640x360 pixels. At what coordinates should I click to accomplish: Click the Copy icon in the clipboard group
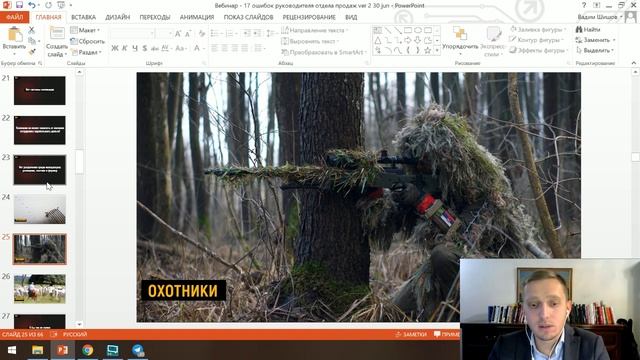coord(32,40)
